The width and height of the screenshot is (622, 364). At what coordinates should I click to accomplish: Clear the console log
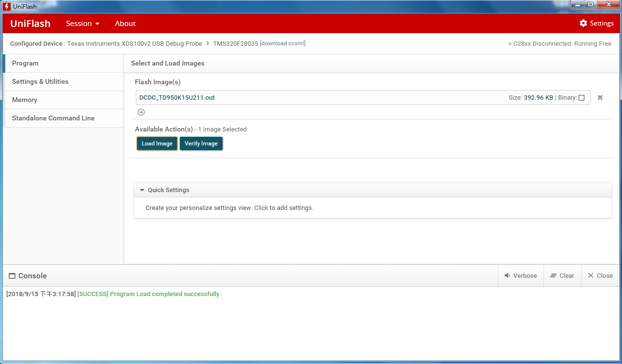click(x=562, y=275)
